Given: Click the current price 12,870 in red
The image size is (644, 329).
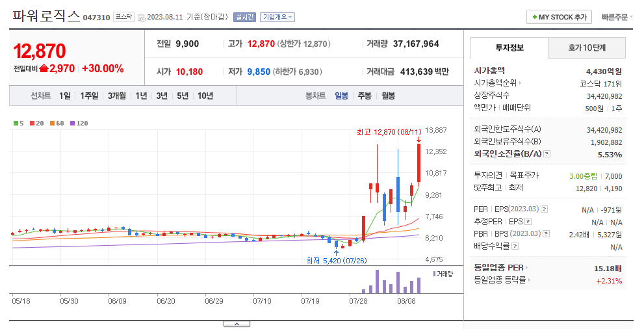Looking at the screenshot, I should tap(40, 51).
